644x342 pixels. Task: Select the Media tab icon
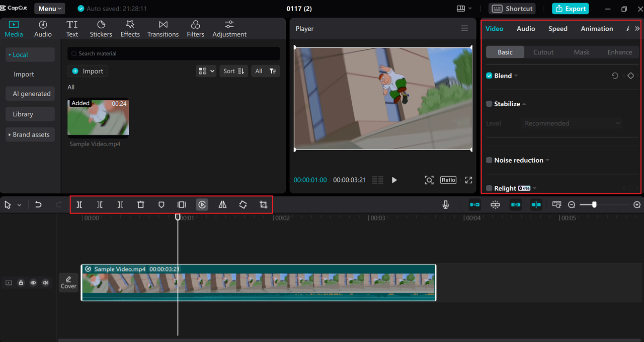click(14, 24)
